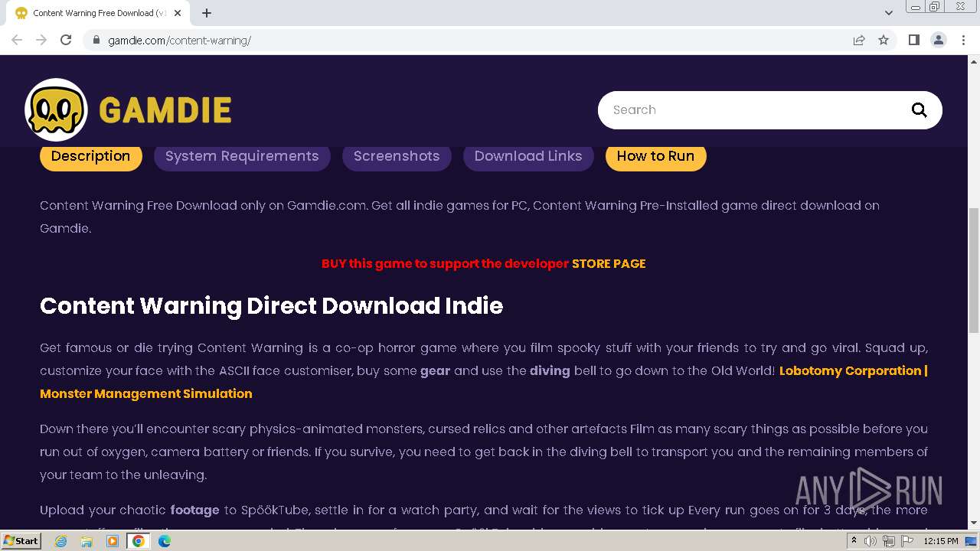Focus the Gamdie search input field
The width and height of the screenshot is (980, 551).
coord(754,110)
